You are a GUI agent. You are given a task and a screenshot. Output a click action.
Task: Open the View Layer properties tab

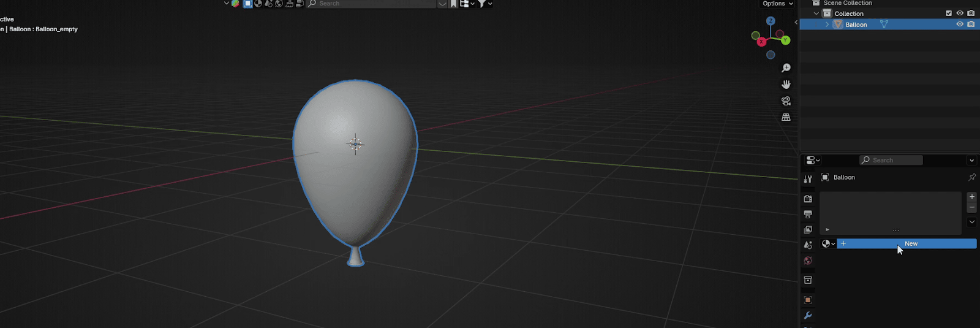808,229
